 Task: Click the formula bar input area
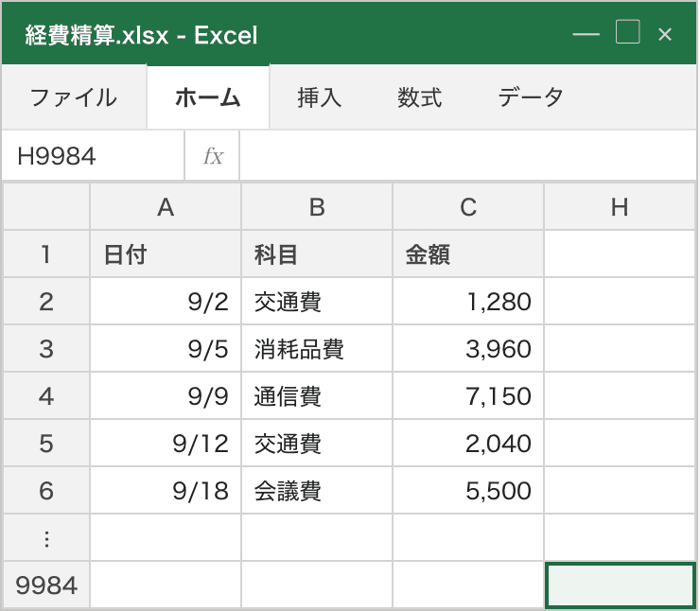point(468,156)
